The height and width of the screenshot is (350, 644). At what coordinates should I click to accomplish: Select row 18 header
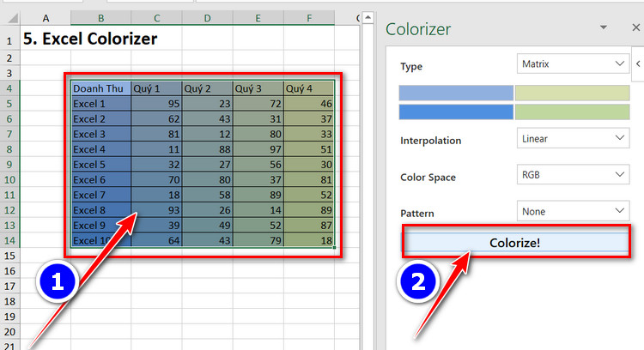pyautogui.click(x=9, y=301)
